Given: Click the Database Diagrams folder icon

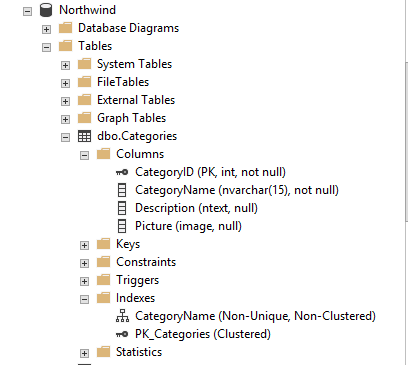Looking at the screenshot, I should (65, 28).
